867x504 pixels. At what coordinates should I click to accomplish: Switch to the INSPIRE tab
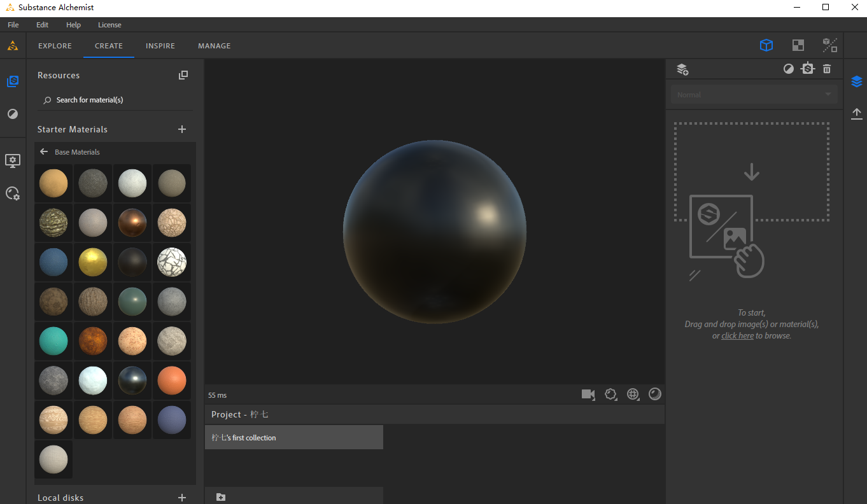[x=160, y=46]
